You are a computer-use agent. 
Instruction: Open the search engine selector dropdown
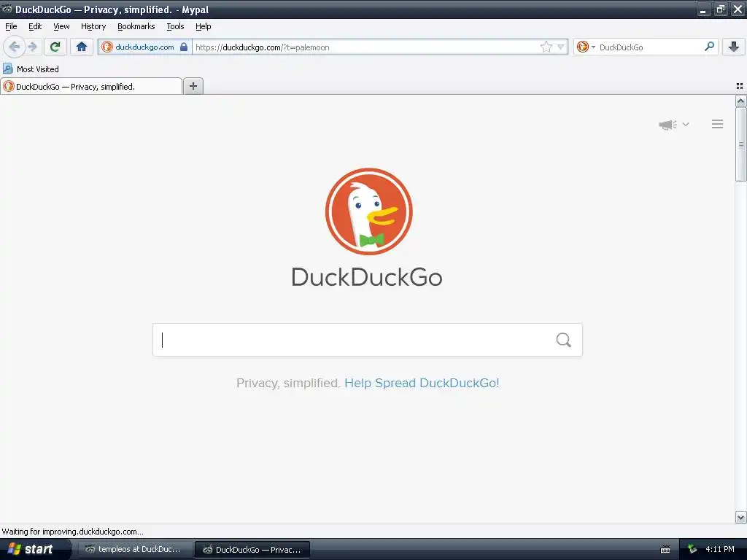click(586, 47)
